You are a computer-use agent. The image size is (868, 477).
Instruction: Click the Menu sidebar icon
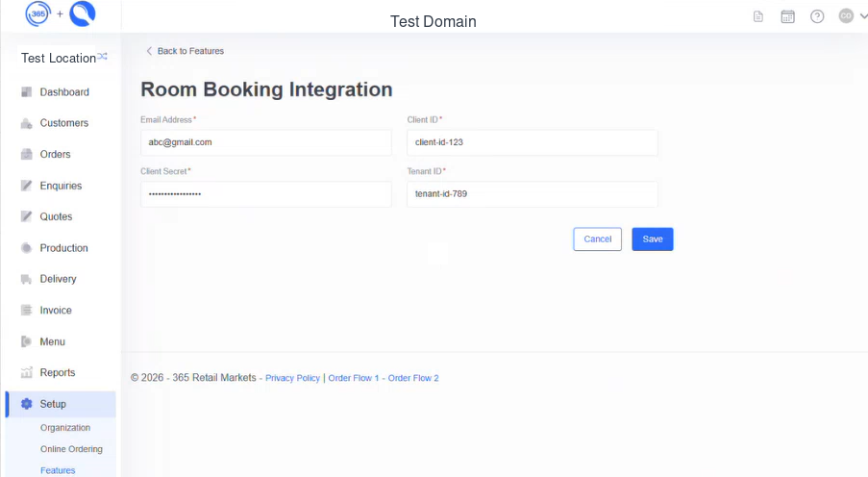click(27, 341)
